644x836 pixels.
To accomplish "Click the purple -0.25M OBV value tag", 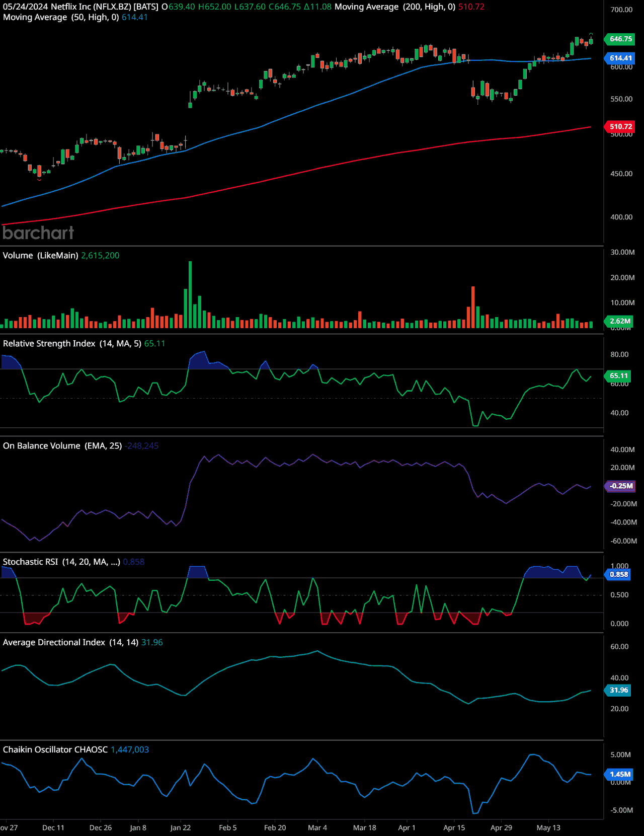I will coord(621,486).
